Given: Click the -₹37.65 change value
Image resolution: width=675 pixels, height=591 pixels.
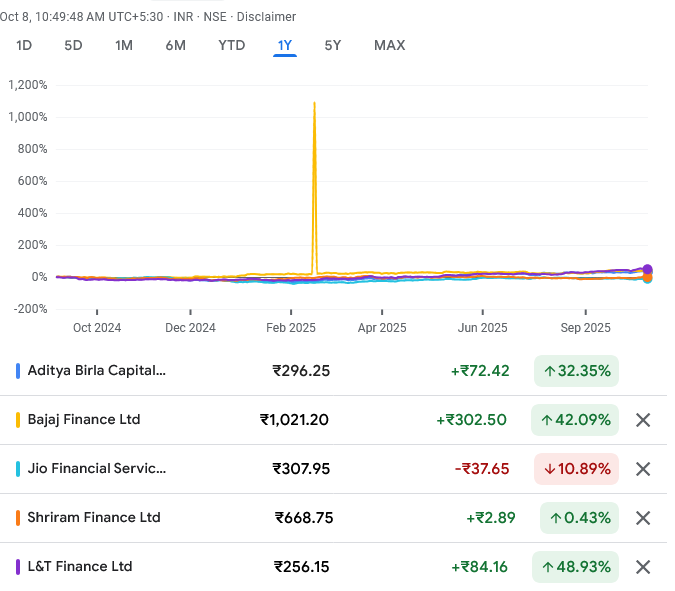Looking at the screenshot, I should (x=482, y=469).
